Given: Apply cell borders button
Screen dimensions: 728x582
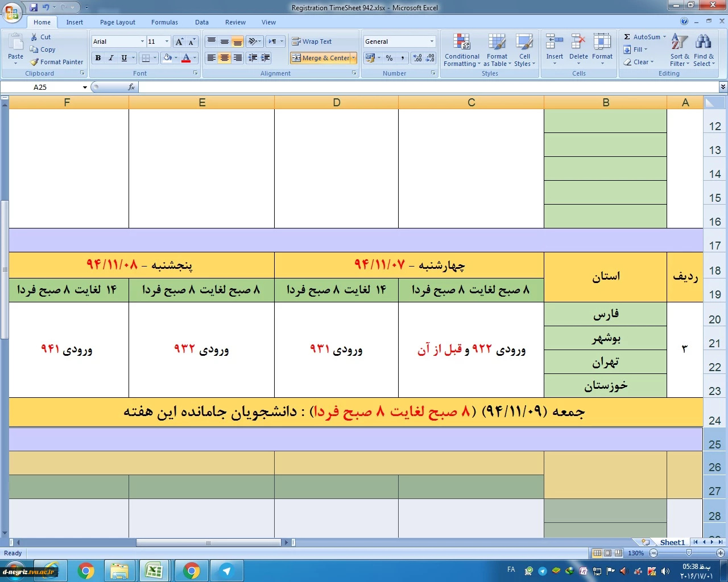Looking at the screenshot, I should pyautogui.click(x=146, y=58).
